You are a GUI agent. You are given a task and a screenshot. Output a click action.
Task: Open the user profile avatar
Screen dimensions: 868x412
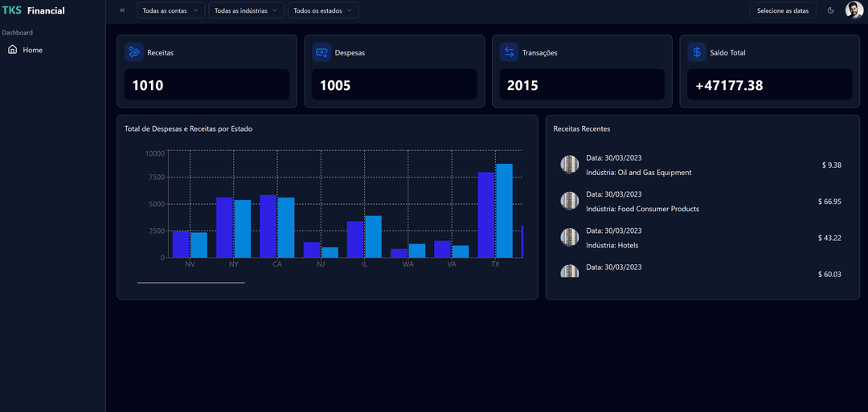click(x=854, y=10)
